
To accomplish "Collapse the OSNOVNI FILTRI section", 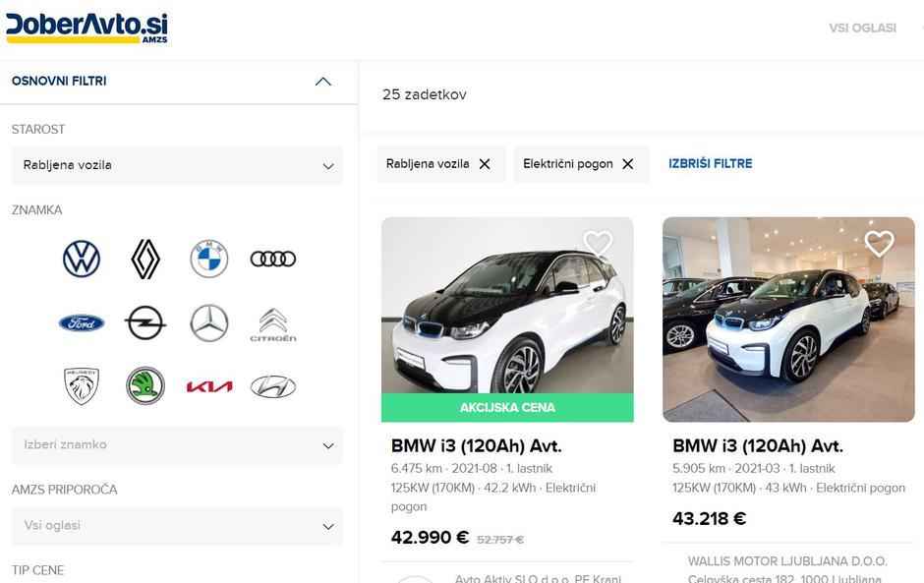I will pyautogui.click(x=322, y=82).
